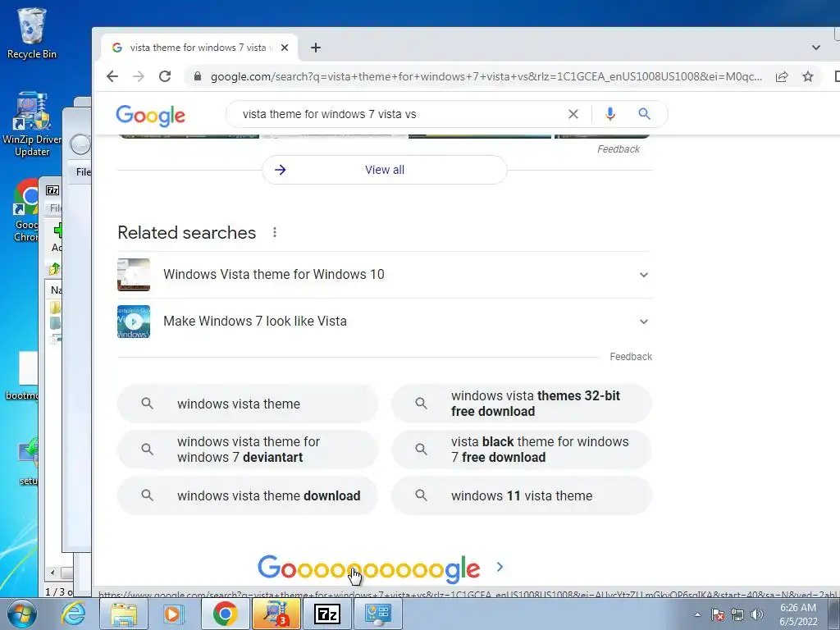Clear the search box text

point(573,114)
